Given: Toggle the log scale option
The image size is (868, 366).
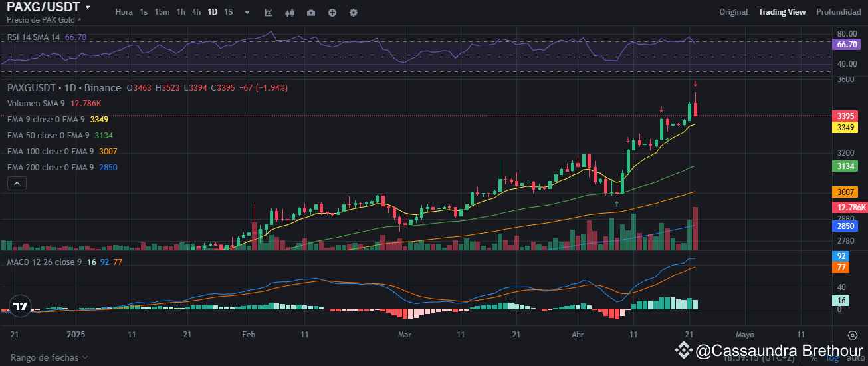Looking at the screenshot, I should coord(833,358).
